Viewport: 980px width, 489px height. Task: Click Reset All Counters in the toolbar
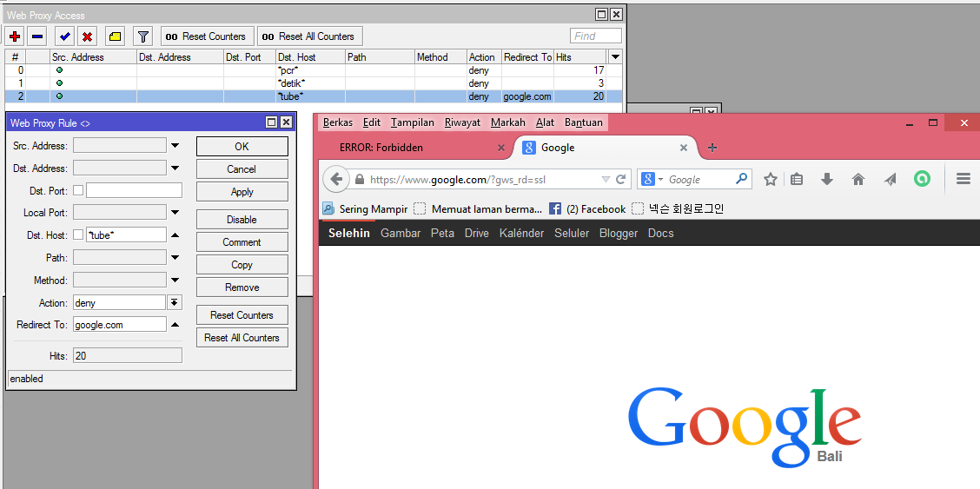pos(310,36)
